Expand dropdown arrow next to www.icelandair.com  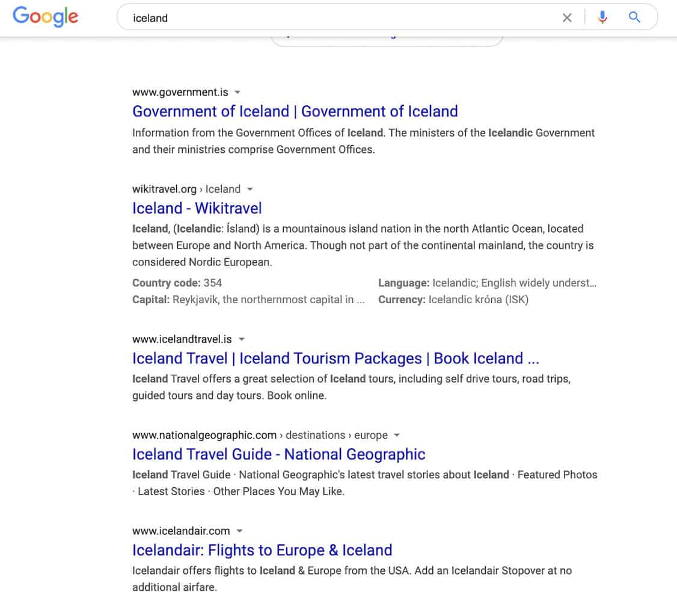(x=240, y=531)
